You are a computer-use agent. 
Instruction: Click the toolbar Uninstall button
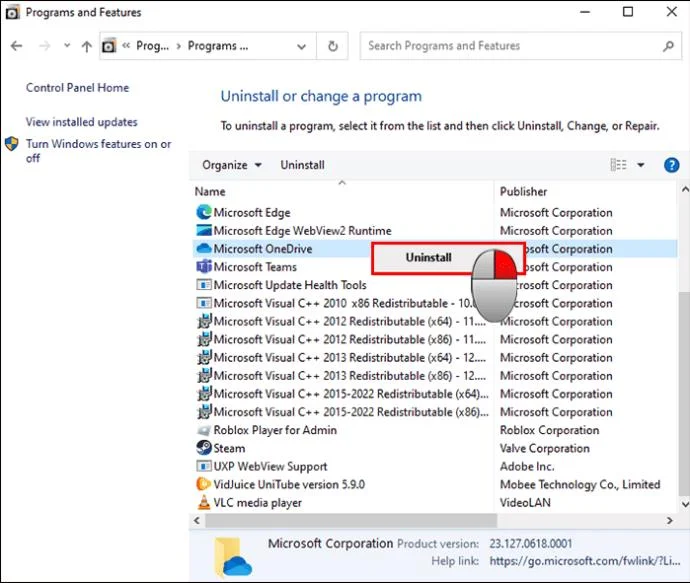click(x=302, y=165)
